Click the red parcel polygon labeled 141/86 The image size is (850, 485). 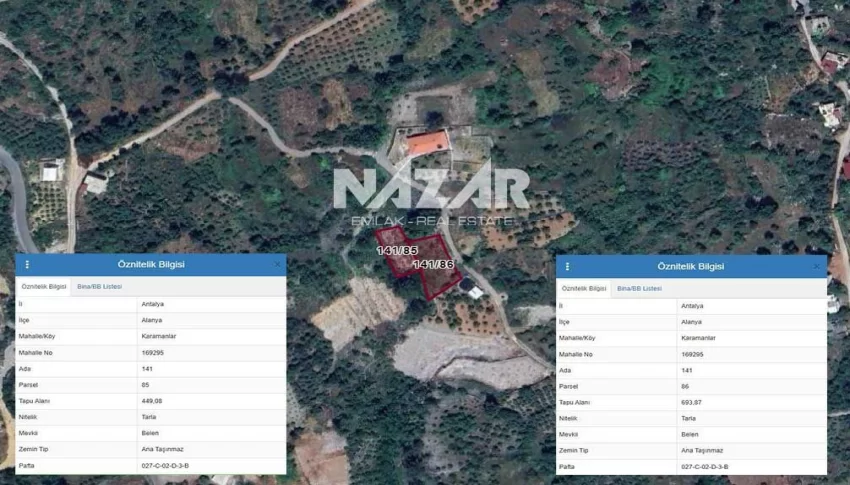[x=435, y=278]
